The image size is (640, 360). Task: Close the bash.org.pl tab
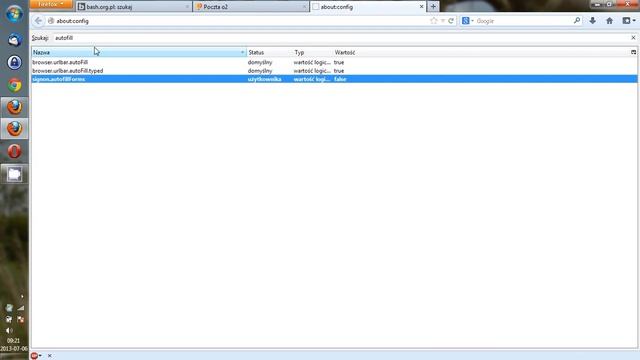click(187, 7)
